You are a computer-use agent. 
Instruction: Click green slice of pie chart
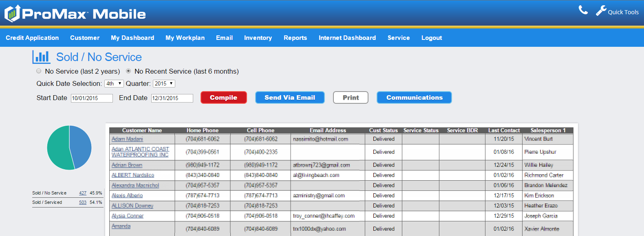(x=58, y=149)
